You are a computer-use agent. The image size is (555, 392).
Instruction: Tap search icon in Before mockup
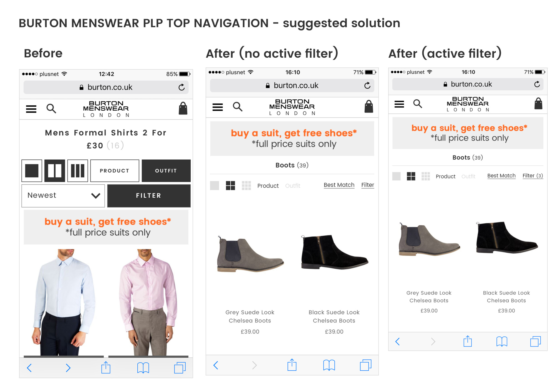(51, 108)
